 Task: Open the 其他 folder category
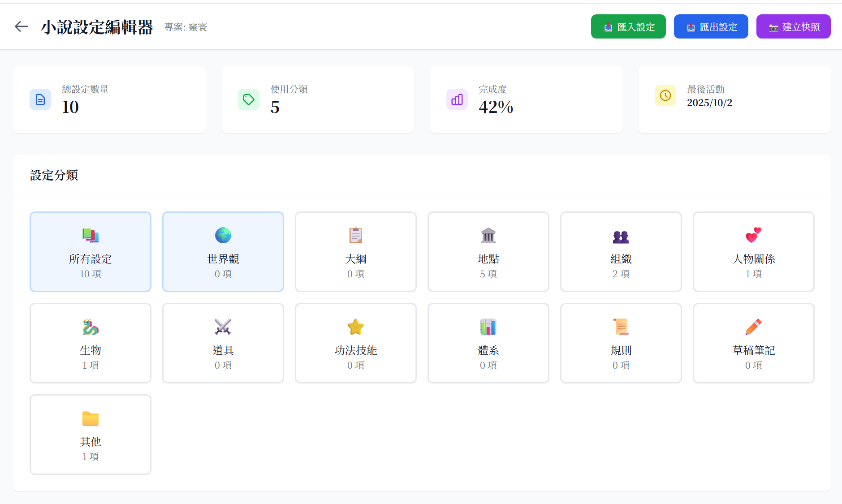pyautogui.click(x=90, y=434)
